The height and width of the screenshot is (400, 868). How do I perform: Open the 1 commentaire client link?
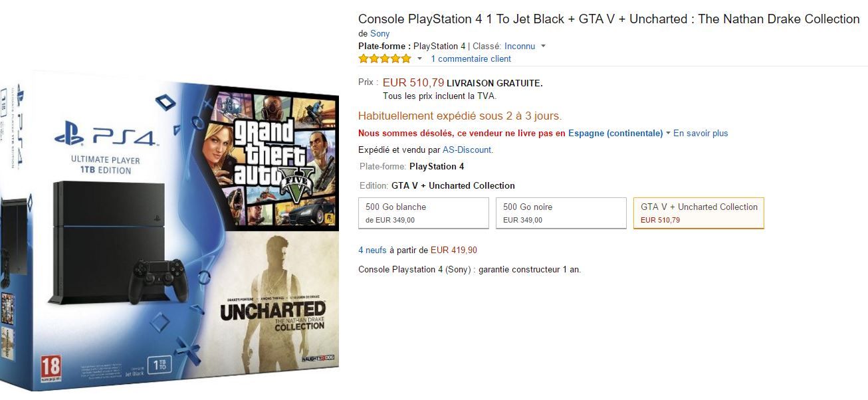[x=471, y=59]
